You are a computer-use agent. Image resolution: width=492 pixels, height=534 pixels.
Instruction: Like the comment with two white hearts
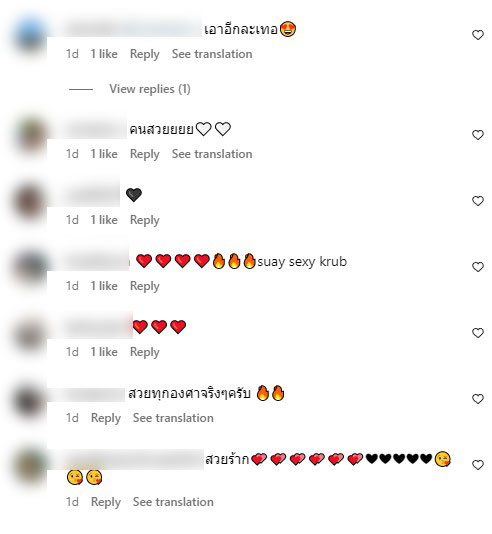point(478,135)
